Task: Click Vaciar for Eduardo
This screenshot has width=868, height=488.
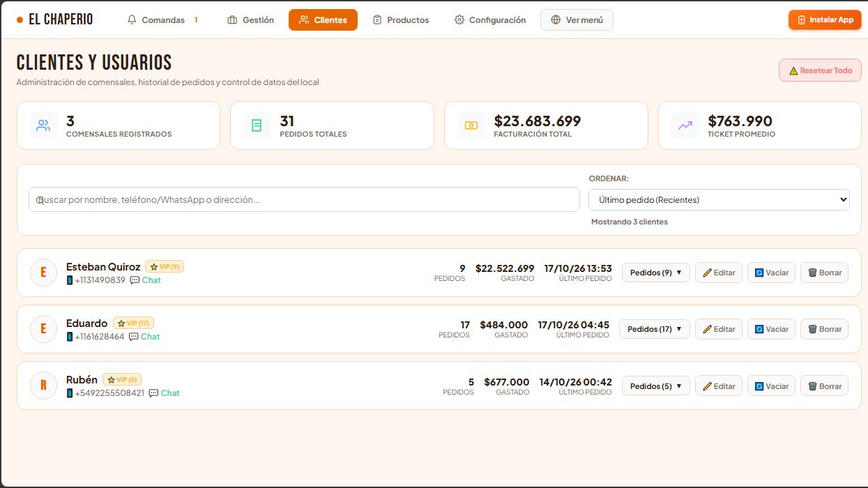Action: coord(771,329)
